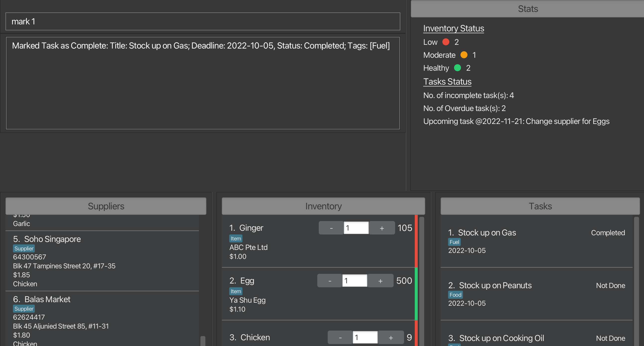This screenshot has width=644, height=346.
Task: Click the orange Moderate status dot
Action: (x=464, y=55)
